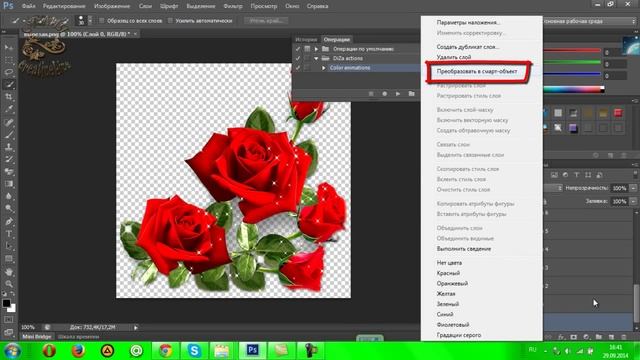Viewport: 640px width, 360px height.
Task: Open the Fill (Заливка) slider dropdown
Action: tap(633, 201)
